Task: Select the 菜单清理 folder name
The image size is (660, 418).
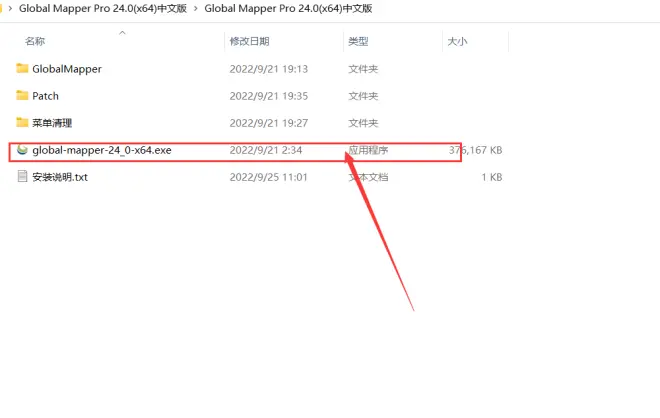Action: click(52, 123)
